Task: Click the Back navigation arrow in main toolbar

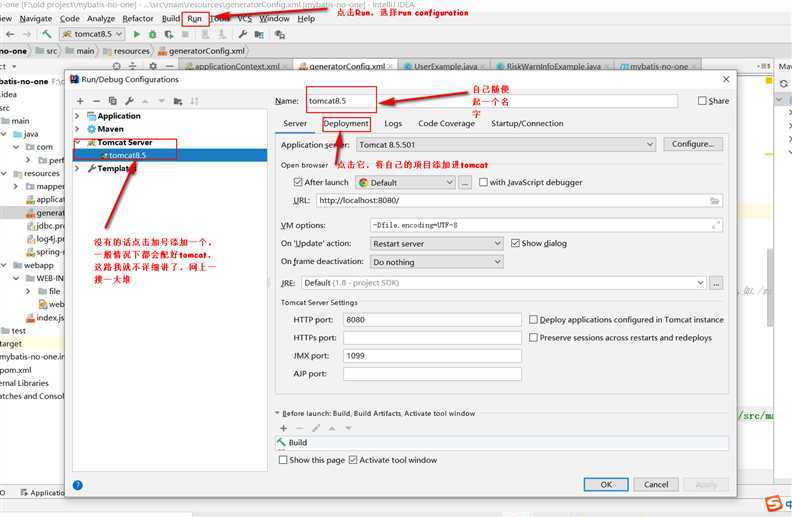Action: click(x=10, y=34)
